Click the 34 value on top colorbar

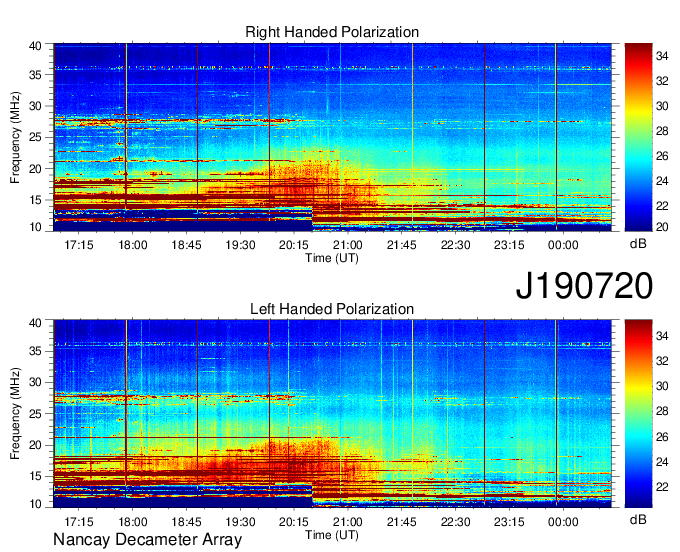click(x=662, y=56)
